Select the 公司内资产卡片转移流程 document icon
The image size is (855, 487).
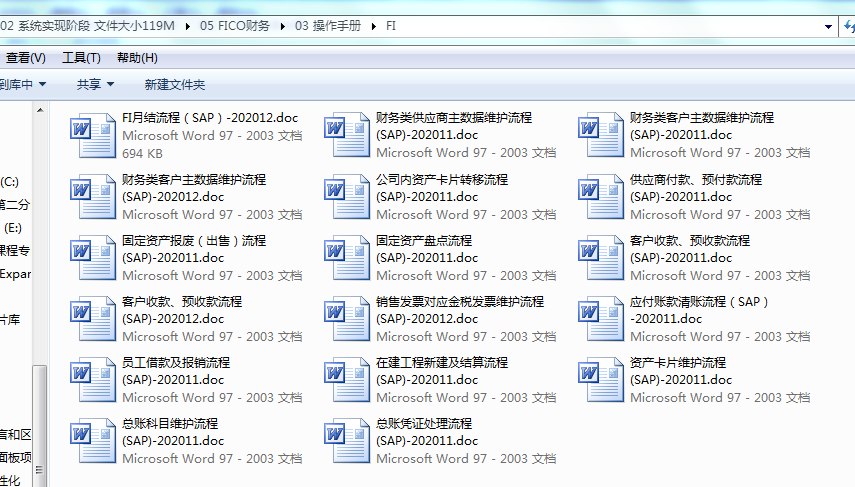point(347,197)
